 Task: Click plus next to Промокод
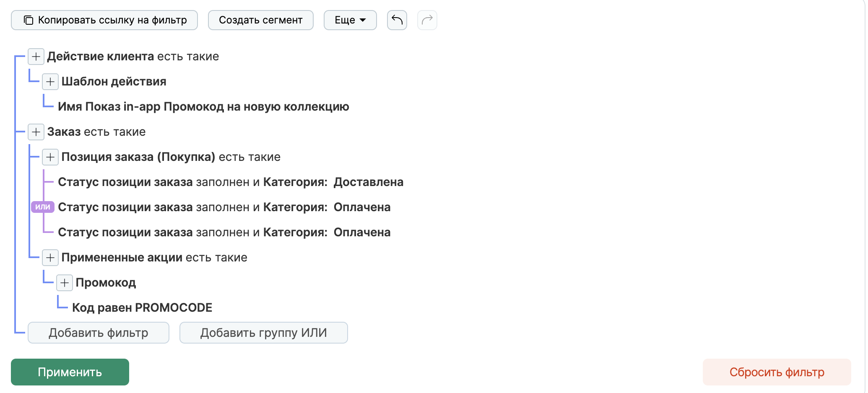pos(65,283)
